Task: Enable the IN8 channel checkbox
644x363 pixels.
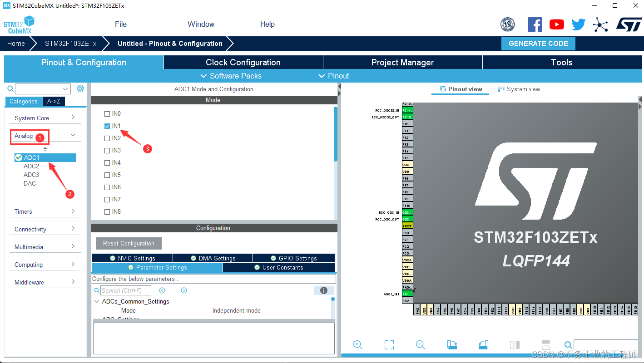Action: (x=107, y=212)
